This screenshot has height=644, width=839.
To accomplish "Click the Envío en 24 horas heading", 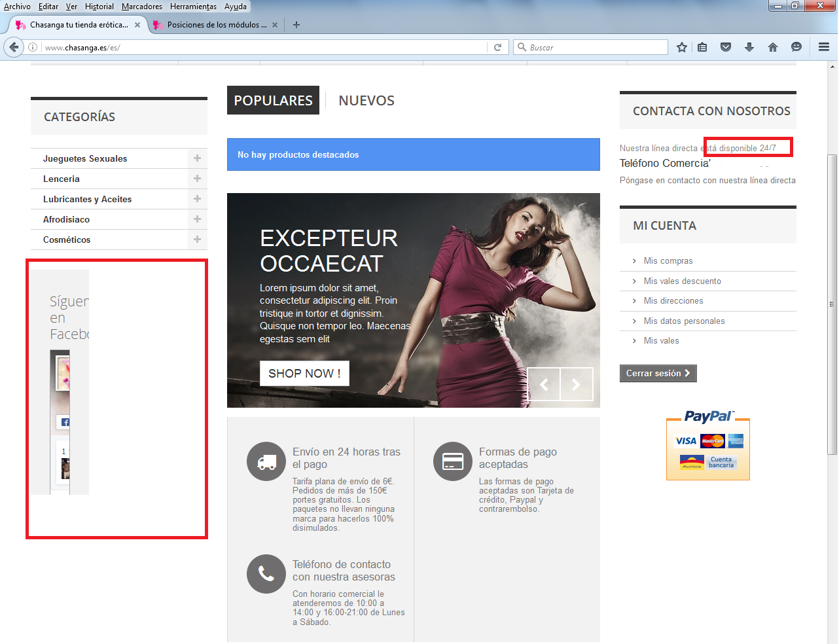I will click(346, 458).
